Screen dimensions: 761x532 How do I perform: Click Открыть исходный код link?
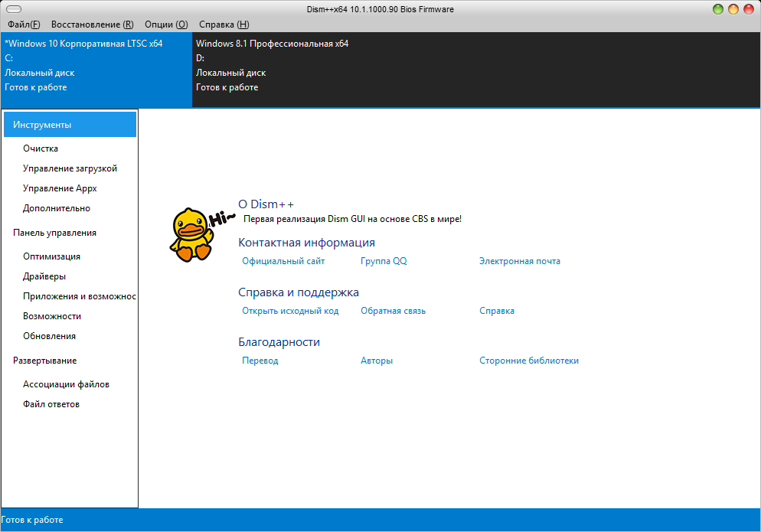pos(290,311)
